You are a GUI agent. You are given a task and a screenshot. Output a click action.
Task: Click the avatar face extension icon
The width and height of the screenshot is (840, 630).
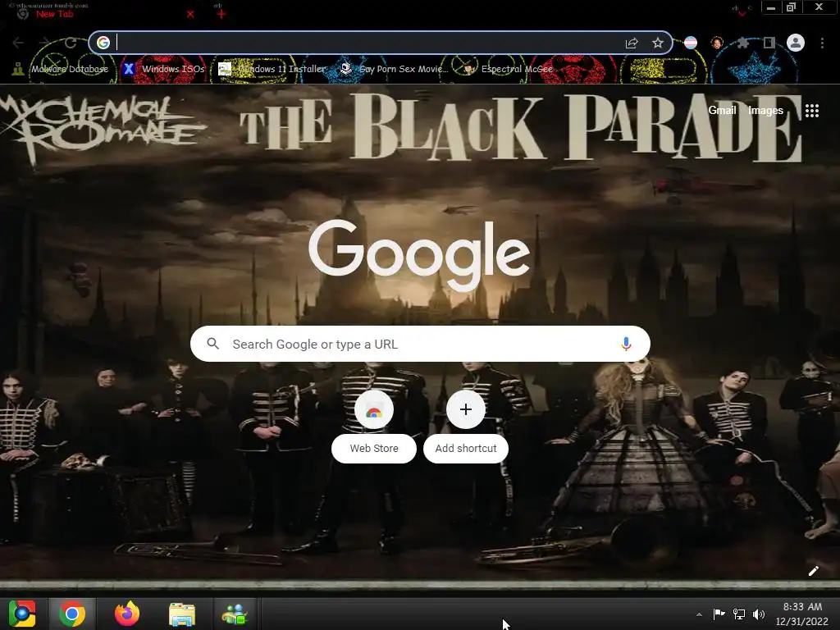717,43
